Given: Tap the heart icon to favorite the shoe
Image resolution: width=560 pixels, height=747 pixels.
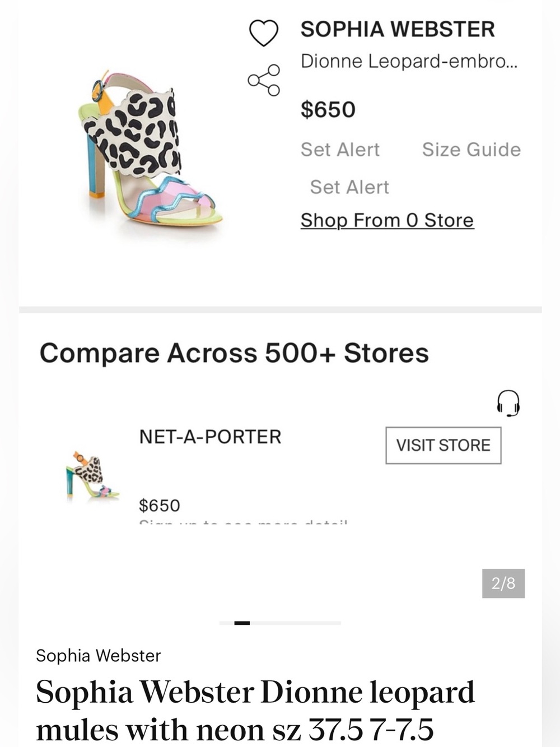Looking at the screenshot, I should click(263, 33).
